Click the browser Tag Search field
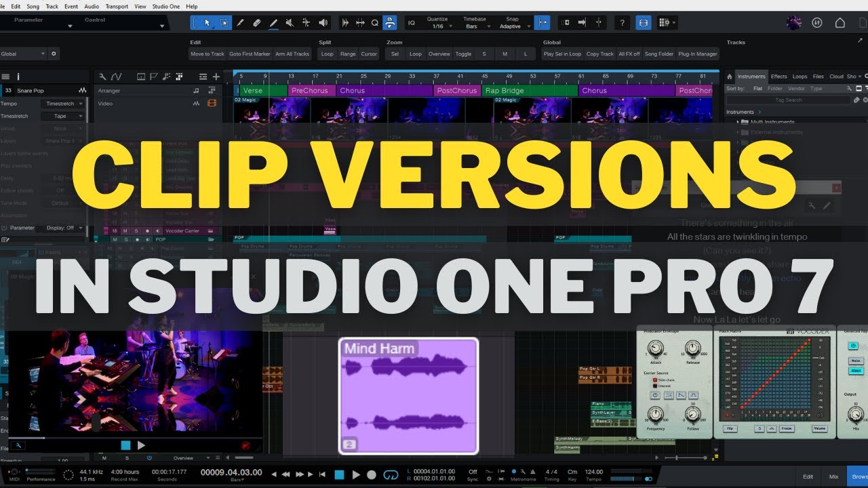 788,100
